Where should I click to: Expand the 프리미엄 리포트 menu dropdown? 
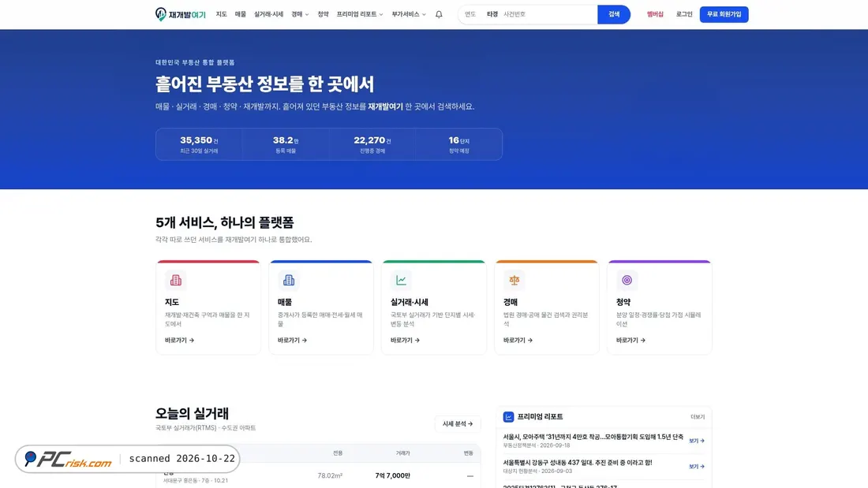point(360,14)
